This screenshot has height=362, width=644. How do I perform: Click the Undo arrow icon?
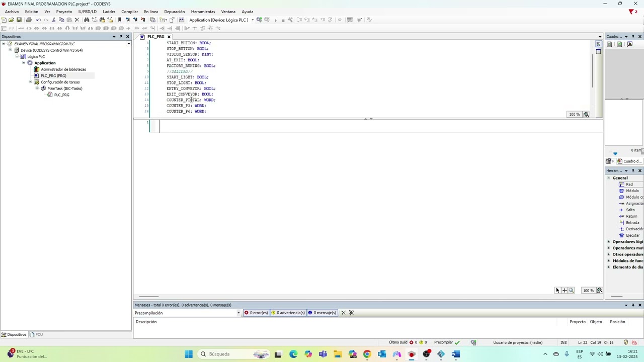pos(38,20)
